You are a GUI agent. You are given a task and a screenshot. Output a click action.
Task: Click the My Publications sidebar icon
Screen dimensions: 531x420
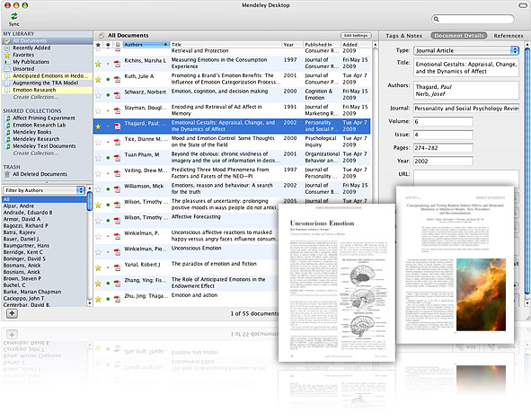pos(7,62)
